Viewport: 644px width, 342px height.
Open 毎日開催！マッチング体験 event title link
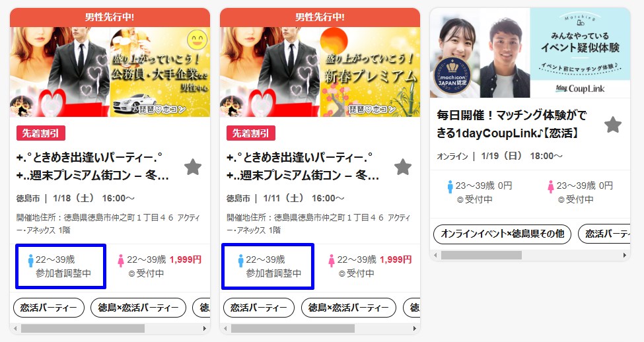pos(511,124)
